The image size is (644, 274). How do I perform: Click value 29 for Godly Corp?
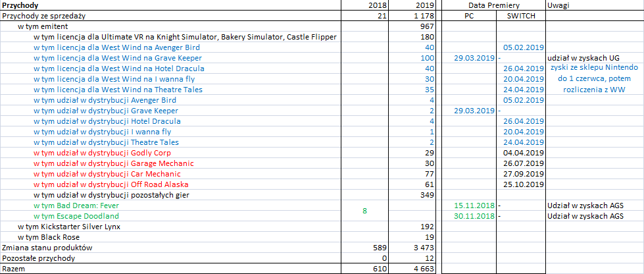pyautogui.click(x=429, y=153)
